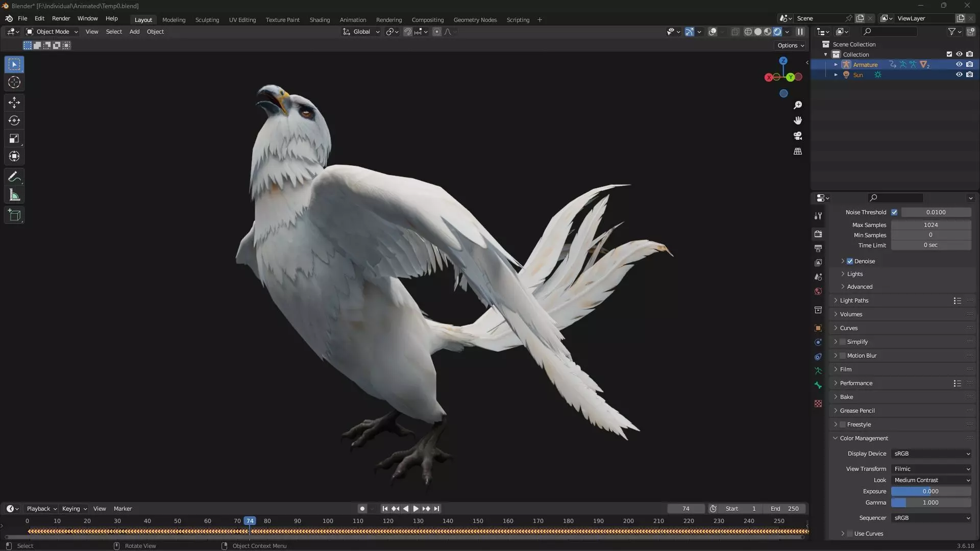The width and height of the screenshot is (980, 551).
Task: Enable the Freestyle checkbox
Action: coord(843,424)
